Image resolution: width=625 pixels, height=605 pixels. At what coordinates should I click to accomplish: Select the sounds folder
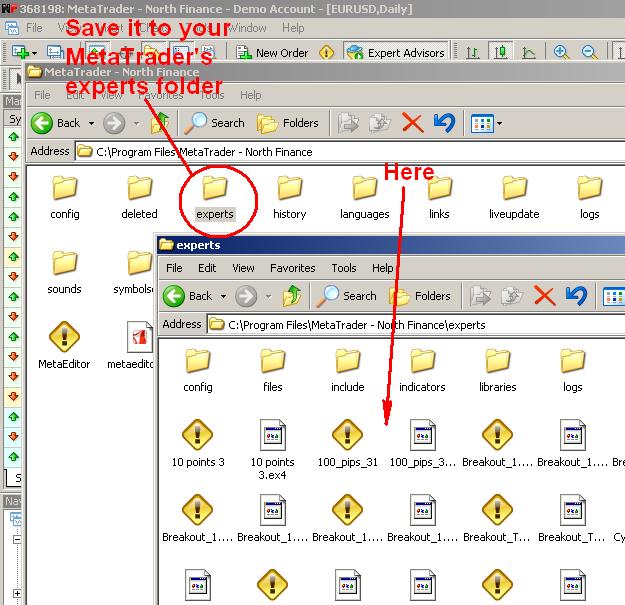[x=64, y=273]
